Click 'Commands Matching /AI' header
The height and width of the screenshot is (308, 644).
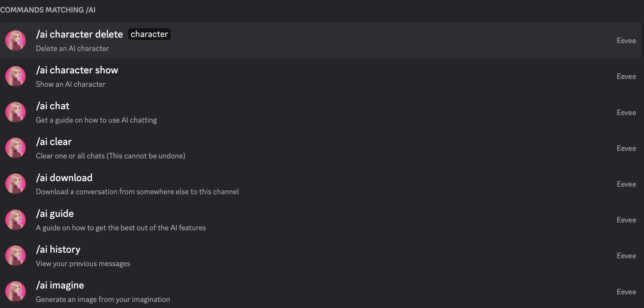(x=48, y=10)
